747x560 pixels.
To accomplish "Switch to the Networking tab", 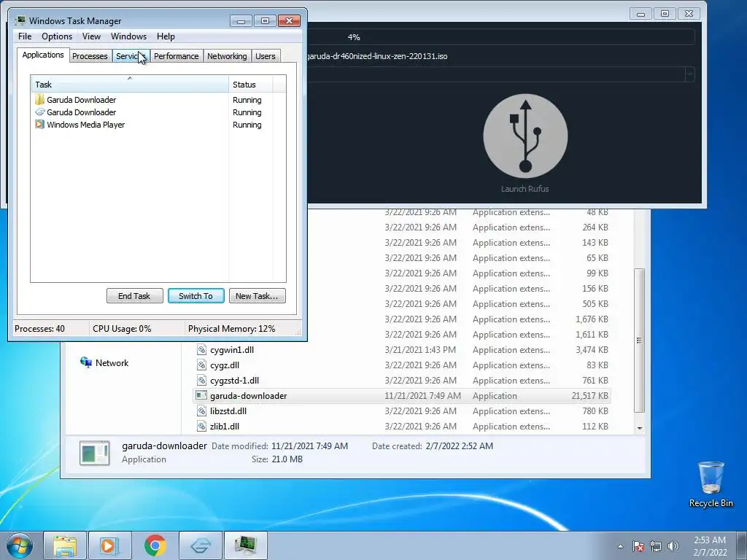I will point(227,56).
